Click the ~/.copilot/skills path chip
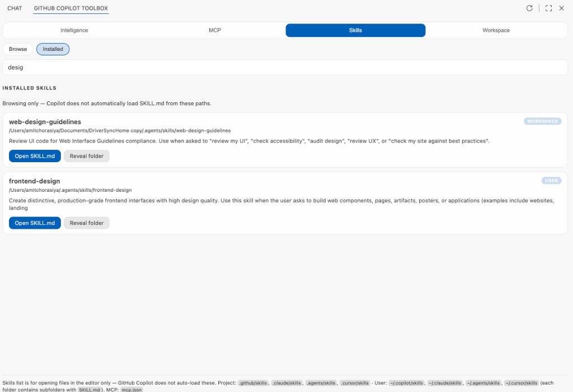573x392 pixels. pyautogui.click(x=407, y=382)
